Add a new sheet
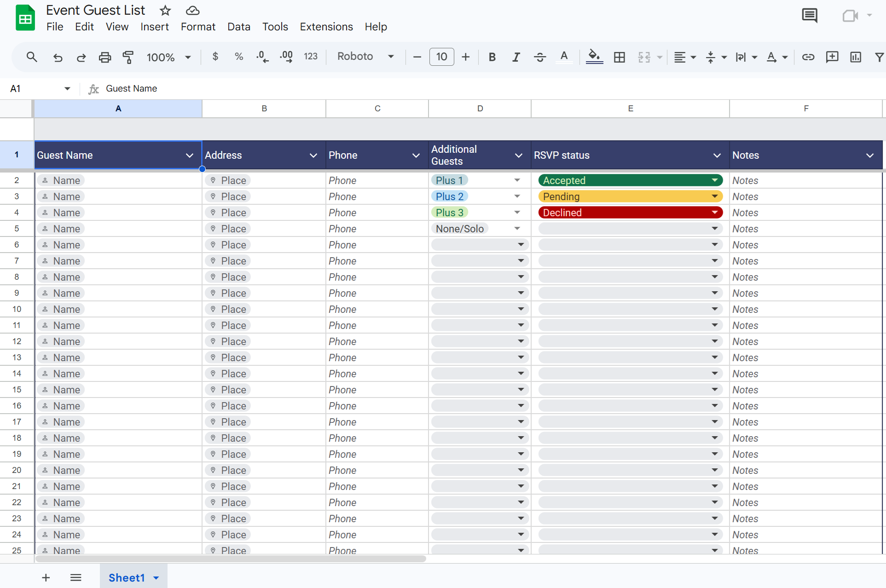Screen dimensions: 886x588 click(x=46, y=578)
